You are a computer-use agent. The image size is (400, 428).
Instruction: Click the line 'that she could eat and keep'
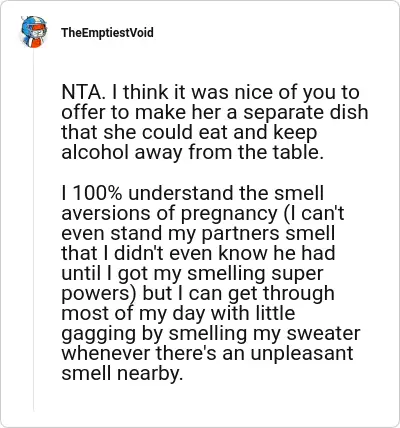tap(189, 132)
